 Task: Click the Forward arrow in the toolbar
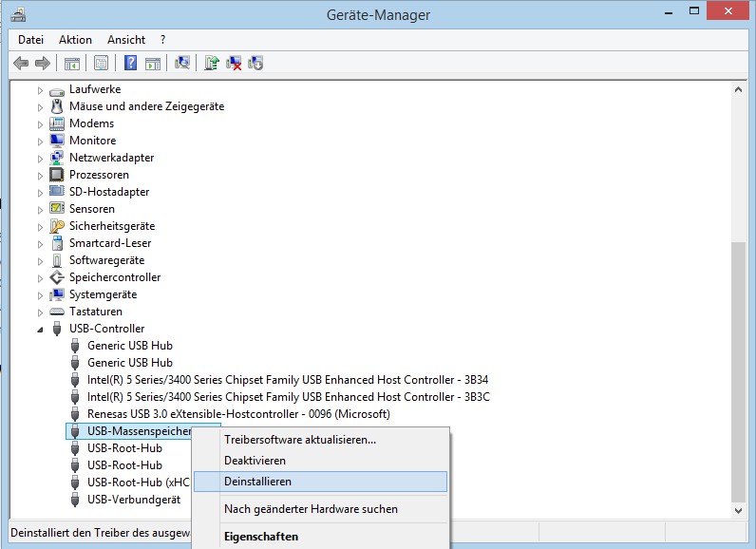pyautogui.click(x=42, y=64)
